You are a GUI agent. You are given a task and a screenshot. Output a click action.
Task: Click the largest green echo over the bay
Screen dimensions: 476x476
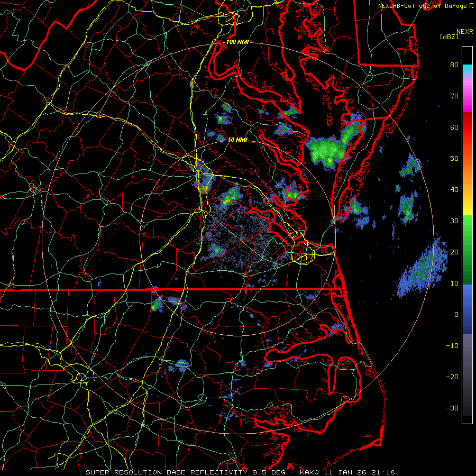(327, 151)
